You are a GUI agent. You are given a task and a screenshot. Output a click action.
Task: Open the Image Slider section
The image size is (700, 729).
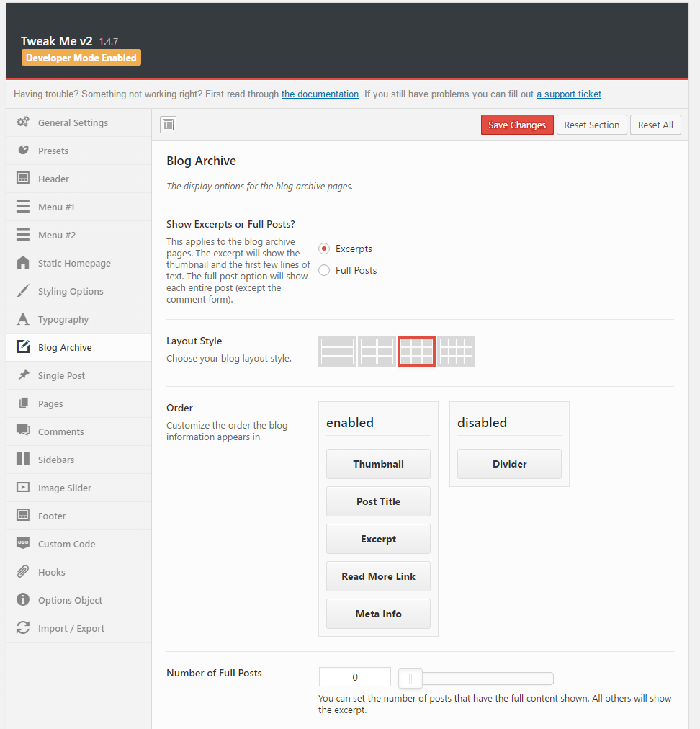(x=65, y=488)
